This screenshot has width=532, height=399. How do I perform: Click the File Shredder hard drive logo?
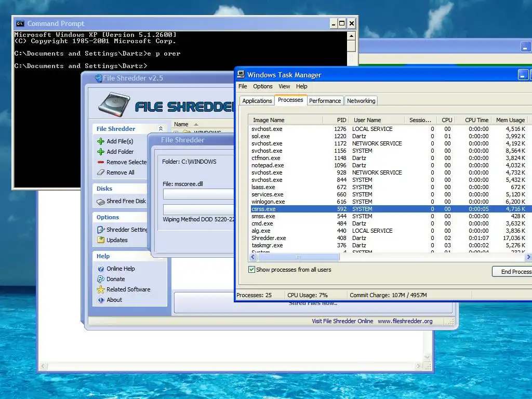pyautogui.click(x=114, y=104)
